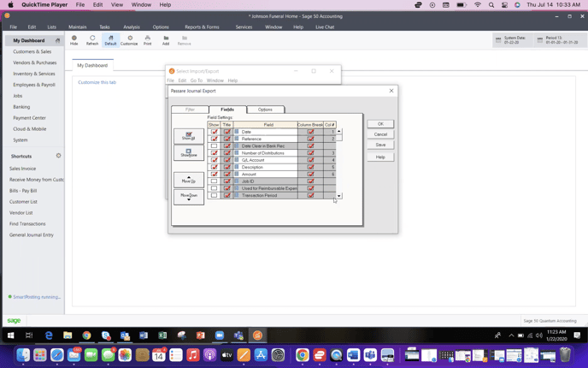588x368 pixels.
Task: Click Sage 50 icon in Windows taskbar
Action: coord(257,335)
